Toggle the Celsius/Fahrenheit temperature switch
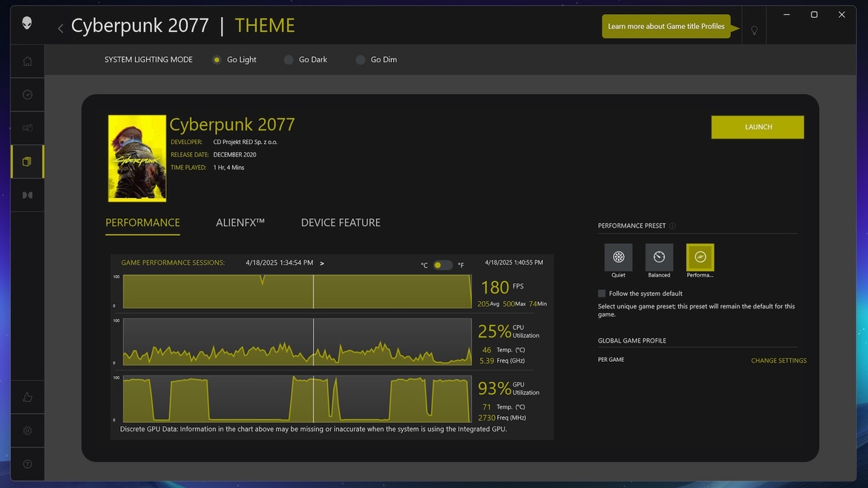 click(442, 265)
